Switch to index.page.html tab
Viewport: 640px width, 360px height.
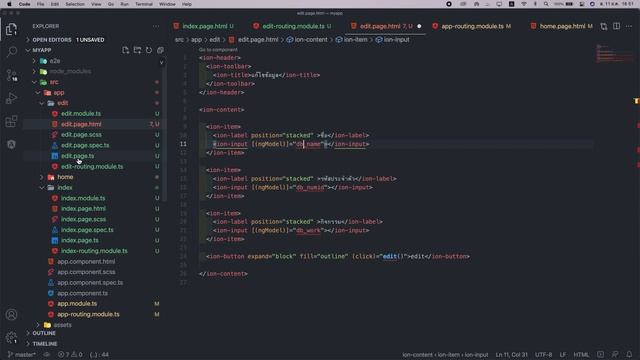coord(204,26)
